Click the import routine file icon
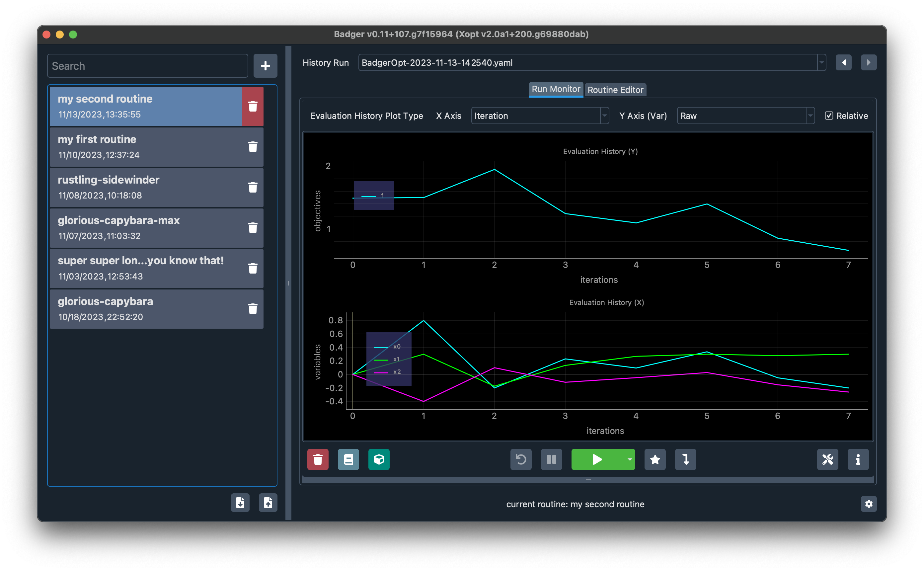 pos(240,503)
